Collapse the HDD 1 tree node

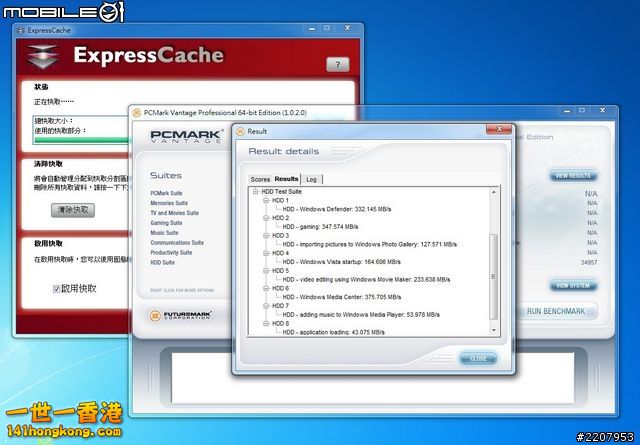coord(266,199)
